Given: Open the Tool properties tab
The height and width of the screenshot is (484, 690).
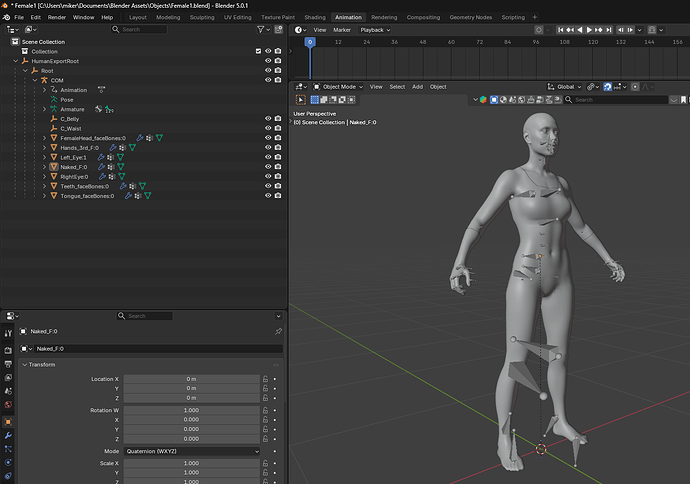Looking at the screenshot, I should (x=8, y=334).
